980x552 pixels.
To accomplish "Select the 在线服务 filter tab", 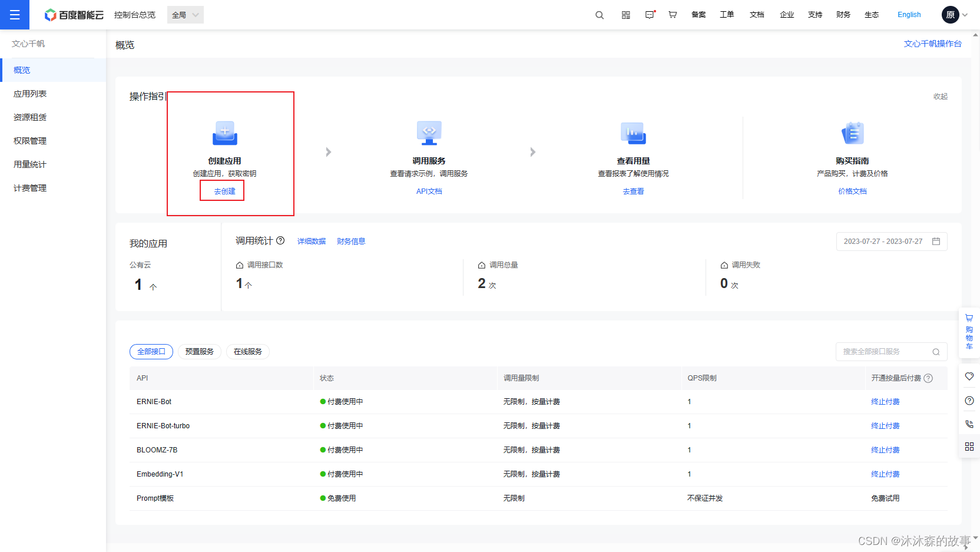I will click(248, 352).
